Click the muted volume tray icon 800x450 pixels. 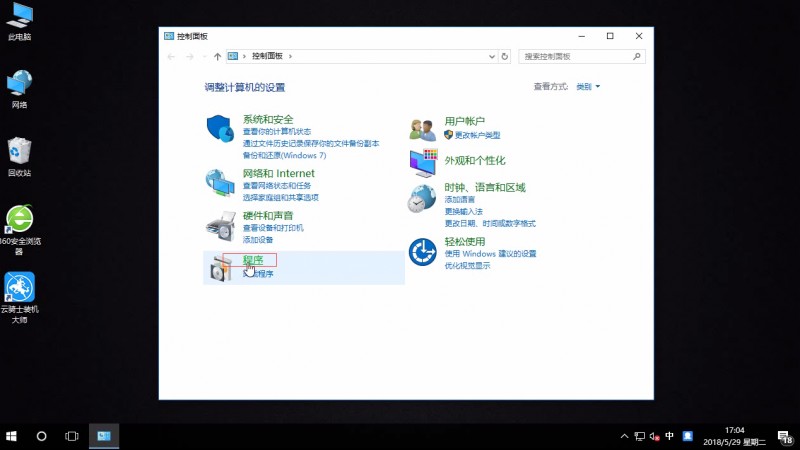click(x=655, y=436)
